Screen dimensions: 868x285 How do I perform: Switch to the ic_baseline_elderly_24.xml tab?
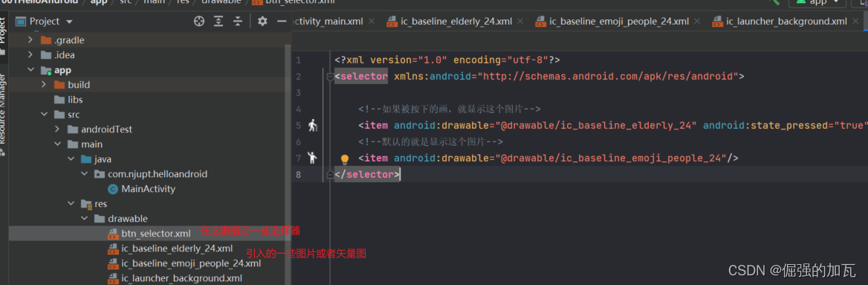(457, 22)
